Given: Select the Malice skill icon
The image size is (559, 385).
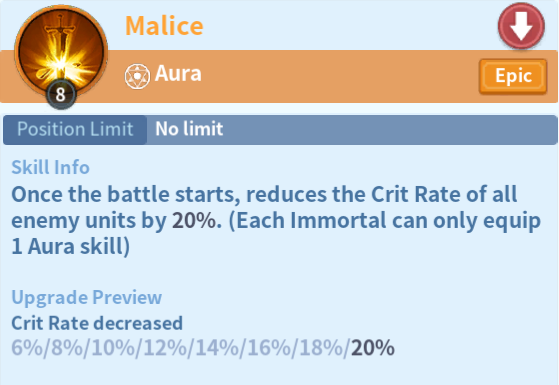Looking at the screenshot, I should click(61, 52).
